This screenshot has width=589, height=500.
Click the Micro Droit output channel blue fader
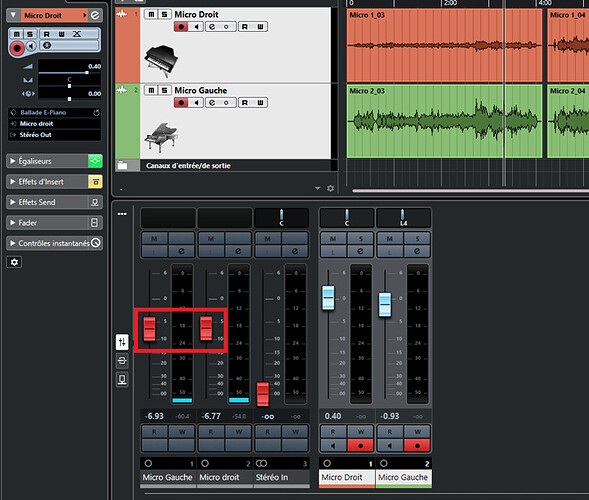328,298
